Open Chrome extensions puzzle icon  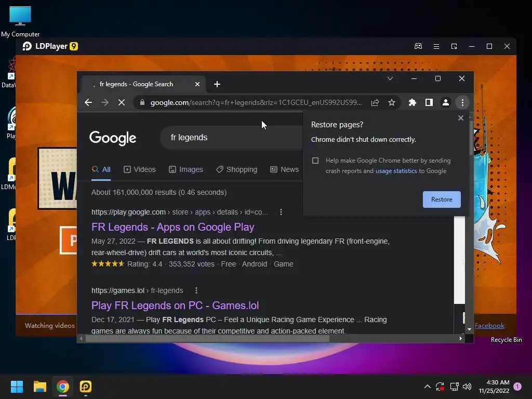(412, 102)
